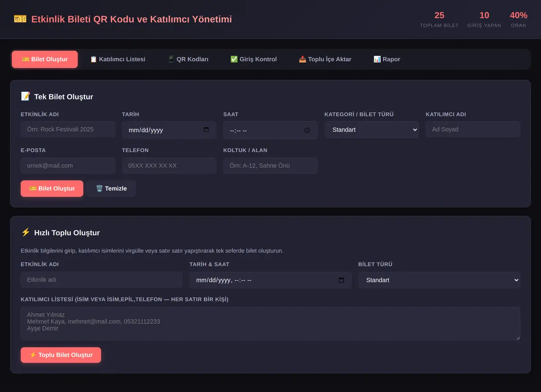Click the mm/dd/yyyy text in the Tarih field
Image resolution: width=541 pixels, height=392 pixels.
(x=146, y=130)
